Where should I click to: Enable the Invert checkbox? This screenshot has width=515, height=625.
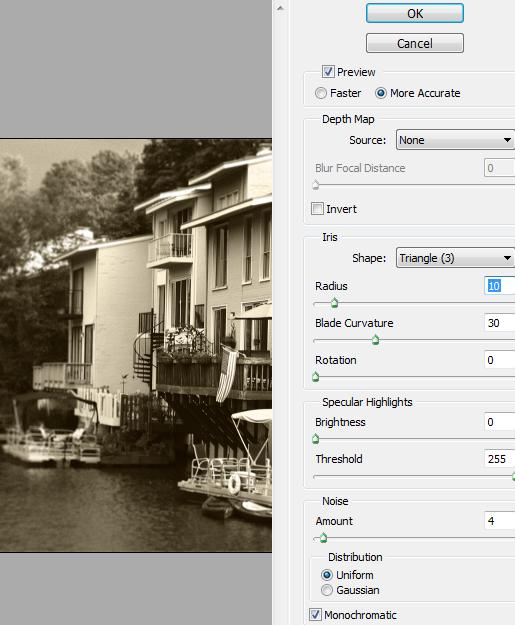click(317, 208)
